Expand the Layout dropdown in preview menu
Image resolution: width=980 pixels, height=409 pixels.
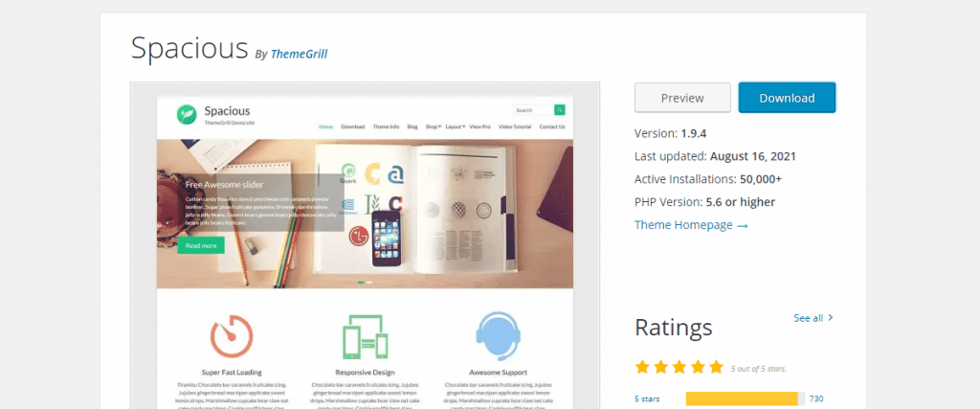click(455, 126)
